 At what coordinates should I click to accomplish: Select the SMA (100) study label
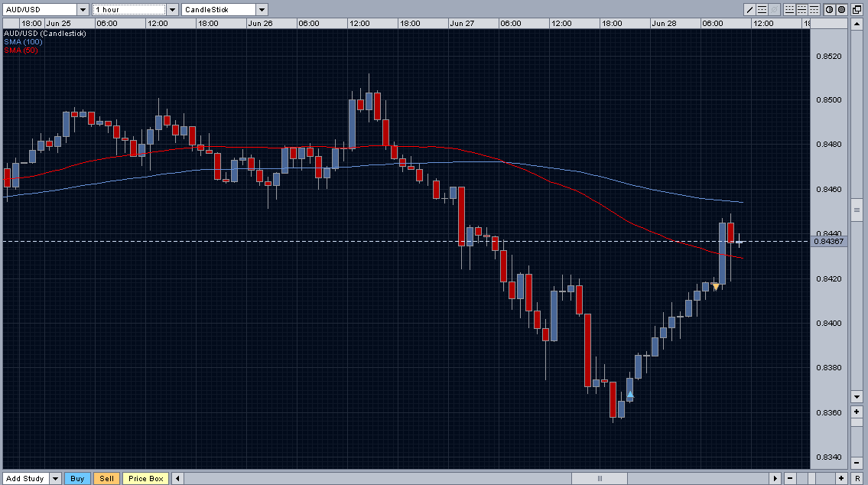coord(23,42)
